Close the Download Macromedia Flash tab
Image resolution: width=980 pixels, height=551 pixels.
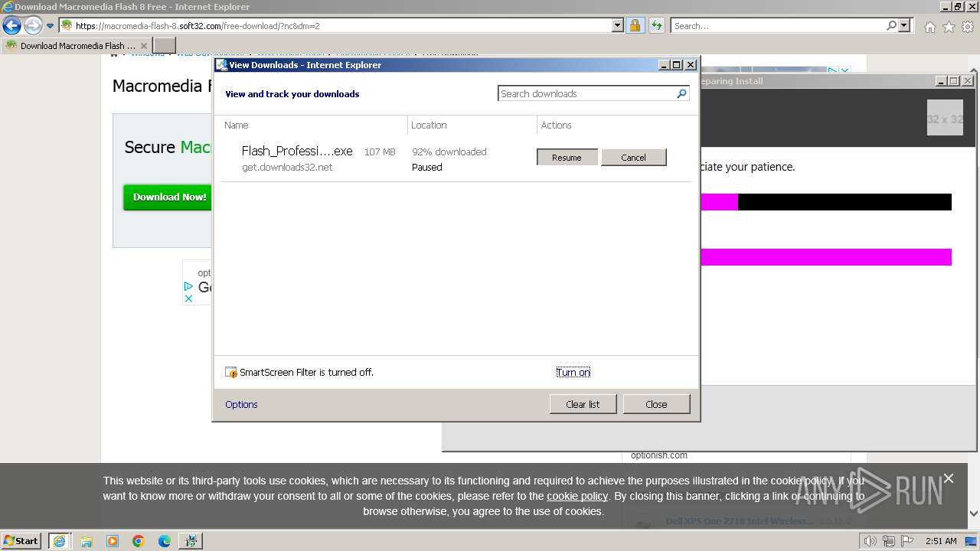pos(143,46)
